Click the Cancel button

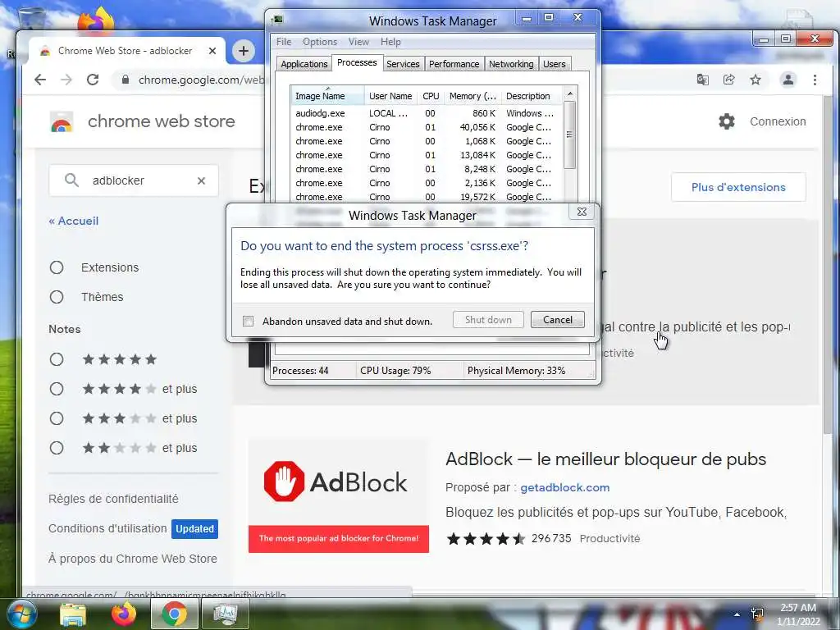558,320
